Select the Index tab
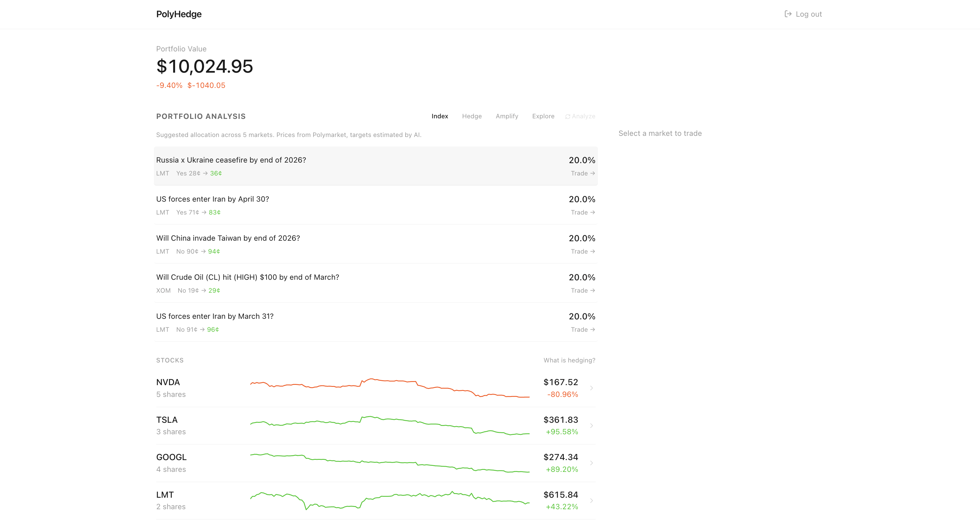Viewport: 980px width, 525px height. (439, 116)
